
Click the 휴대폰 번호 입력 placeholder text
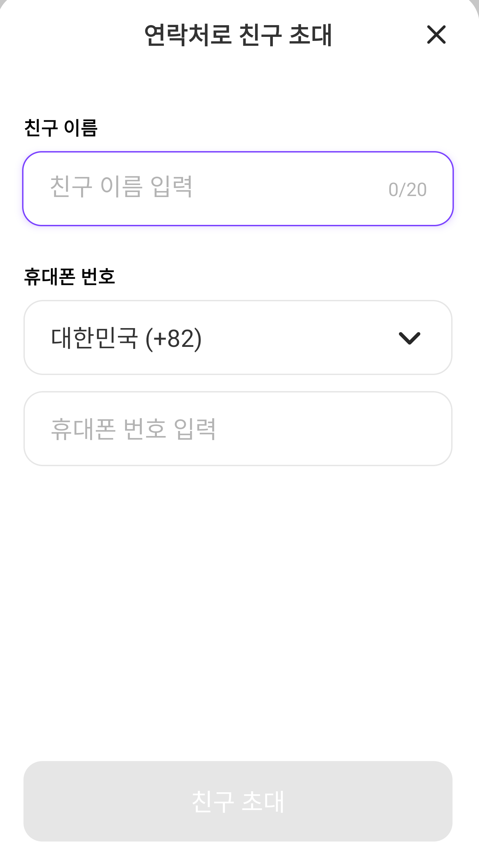pyautogui.click(x=133, y=429)
